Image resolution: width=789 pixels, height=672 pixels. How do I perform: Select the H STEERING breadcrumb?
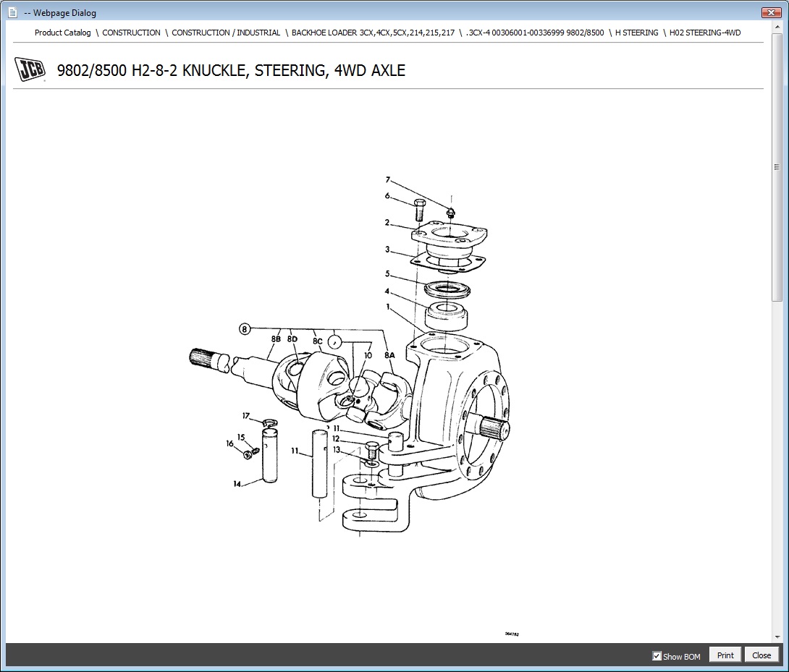pos(636,33)
